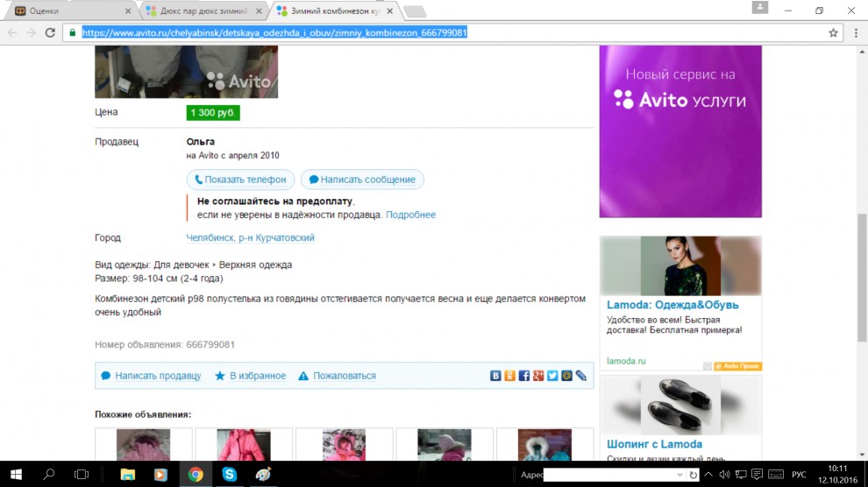This screenshot has height=487, width=868.
Task: Open taskbar search
Action: (49, 474)
